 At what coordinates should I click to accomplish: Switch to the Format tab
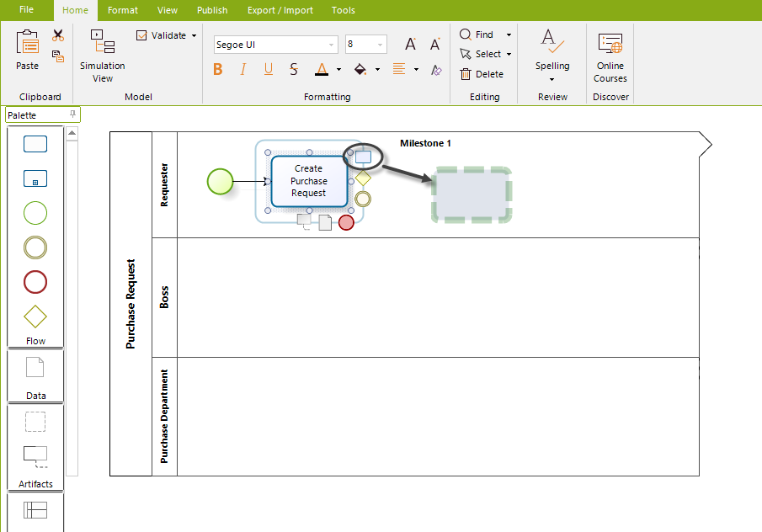coord(123,10)
